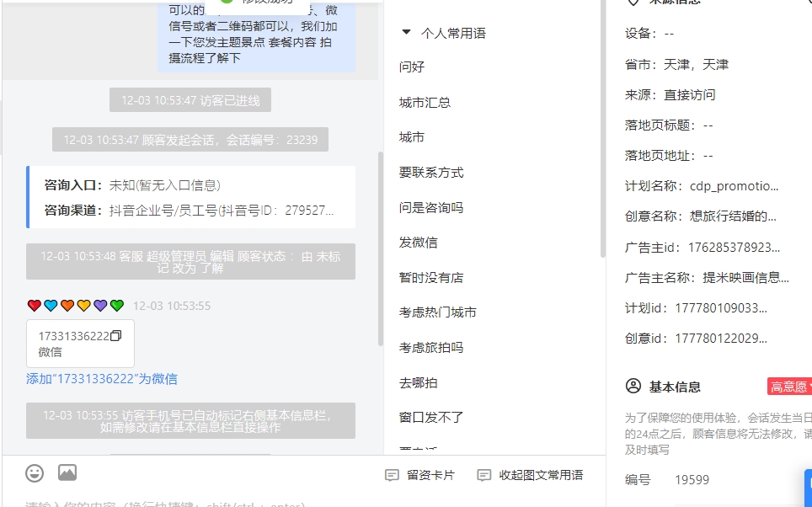This screenshot has height=507, width=812.
Task: Click system notice 访客已进线
Action: [190, 100]
